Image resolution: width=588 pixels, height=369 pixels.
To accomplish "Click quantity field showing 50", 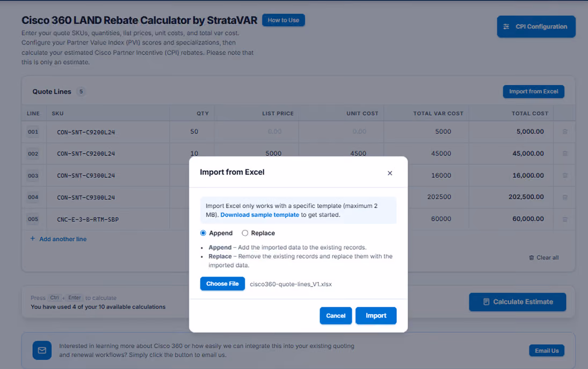I will 192,132.
